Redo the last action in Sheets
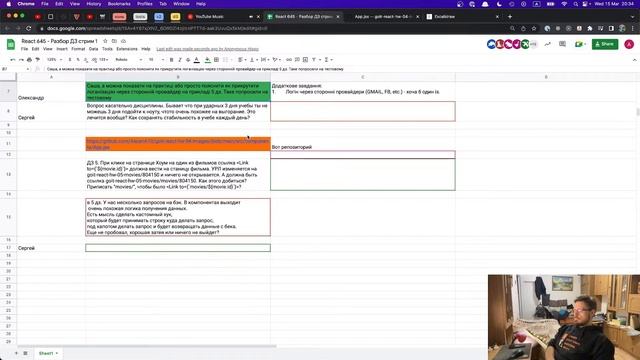 pyautogui.click(x=21, y=60)
